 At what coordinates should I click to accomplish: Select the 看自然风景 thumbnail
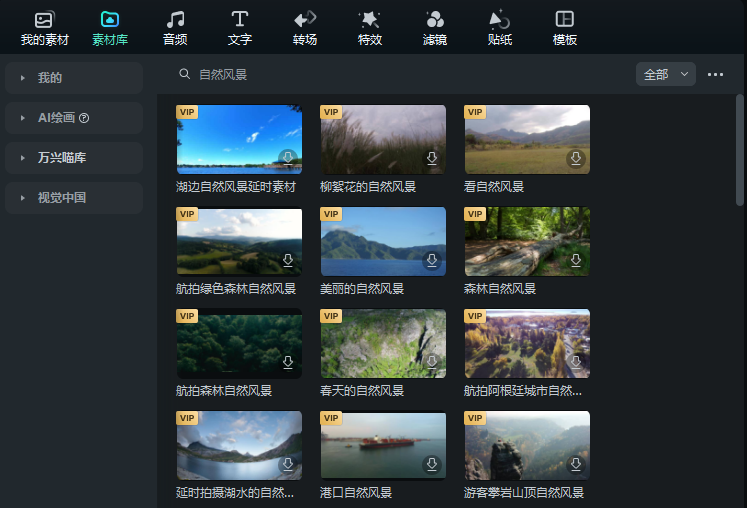pos(527,140)
